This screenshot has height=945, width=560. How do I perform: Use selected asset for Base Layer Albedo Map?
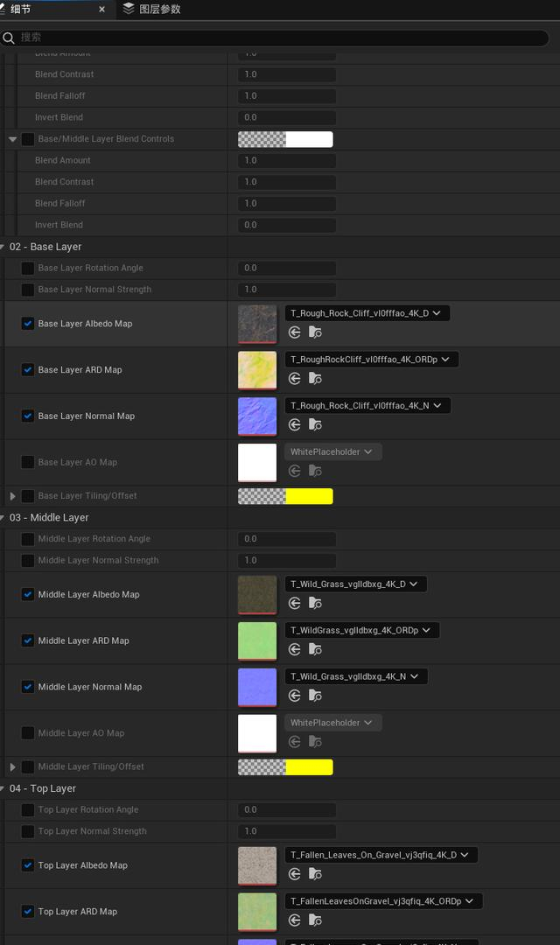294,332
